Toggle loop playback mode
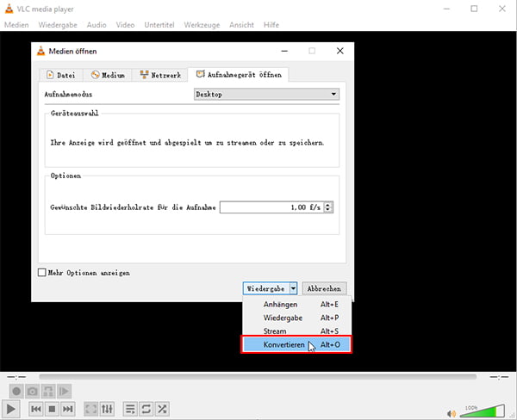 pos(146,409)
